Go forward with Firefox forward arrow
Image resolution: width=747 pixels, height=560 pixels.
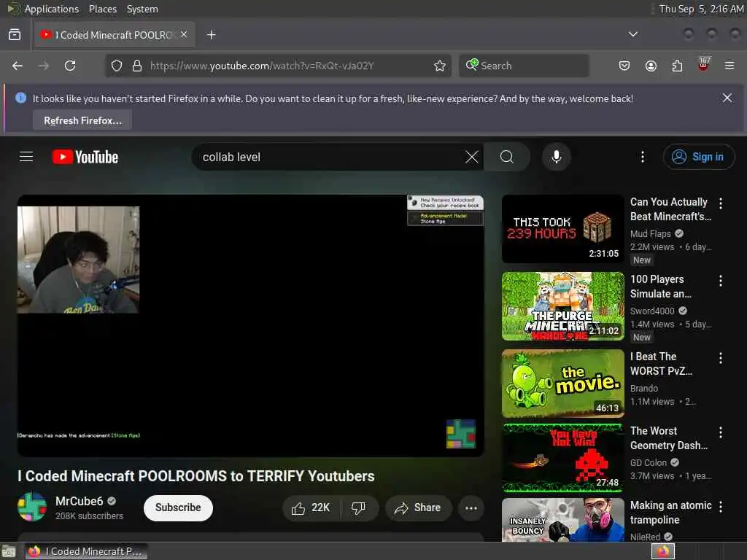(44, 66)
